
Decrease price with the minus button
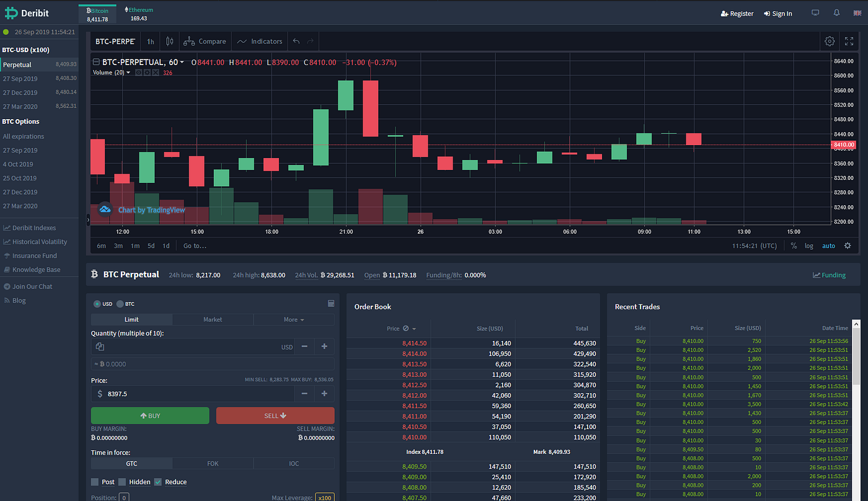[x=304, y=394]
